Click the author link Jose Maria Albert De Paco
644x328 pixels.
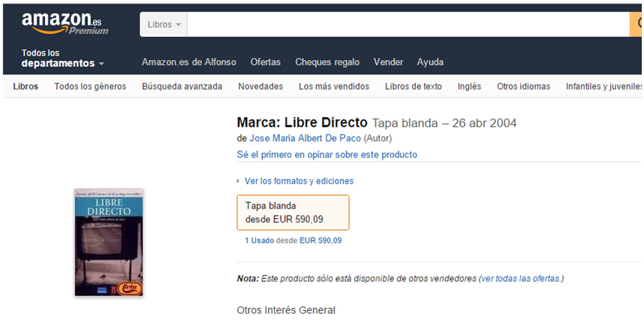(305, 138)
